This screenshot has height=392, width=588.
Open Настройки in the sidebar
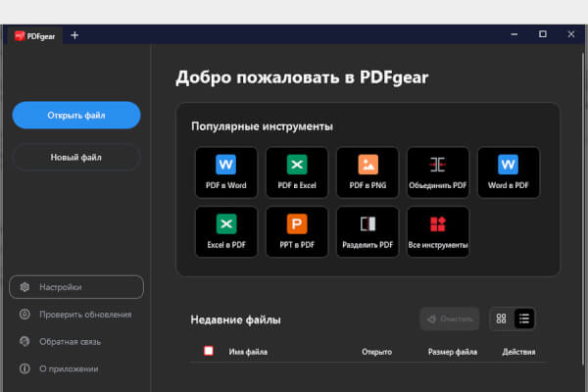pos(76,287)
